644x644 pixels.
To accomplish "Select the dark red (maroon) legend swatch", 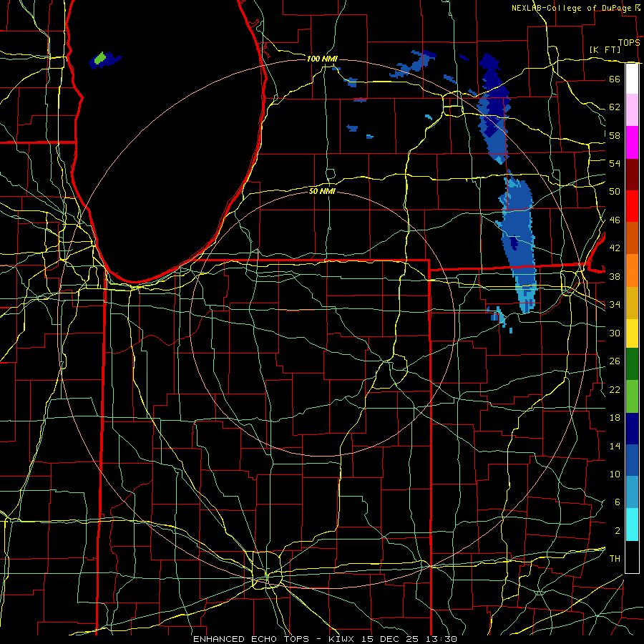I will (632, 175).
